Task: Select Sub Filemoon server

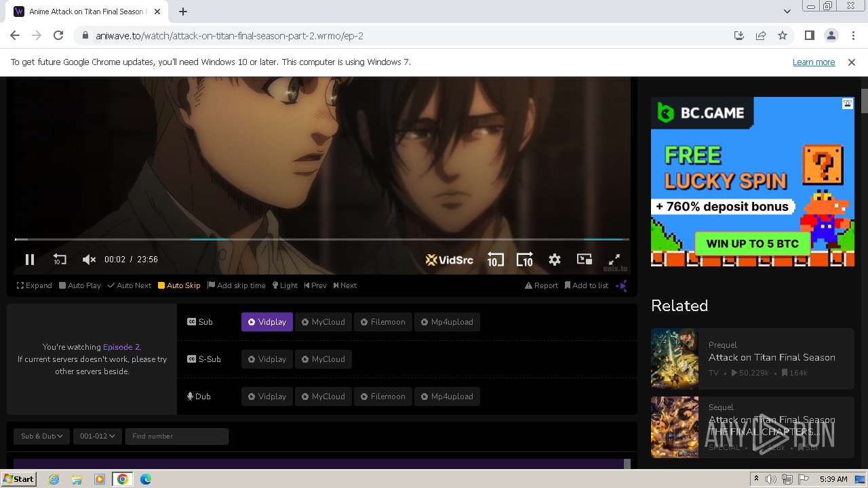Action: [383, 322]
